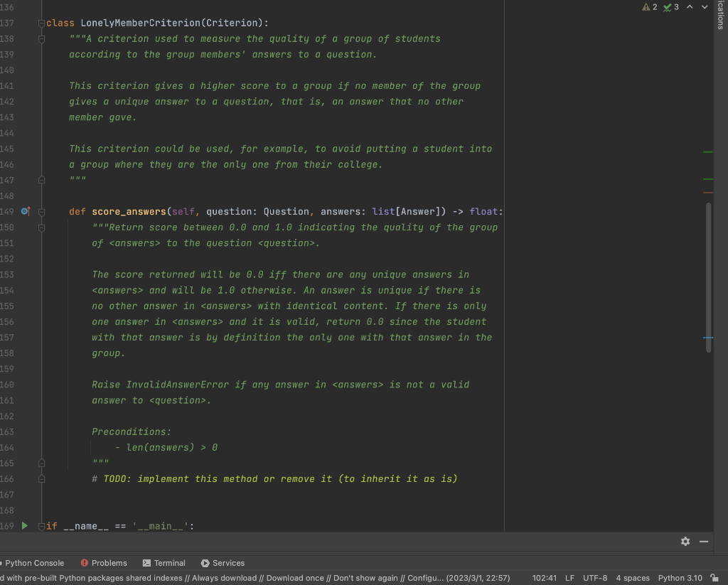The width and height of the screenshot is (728, 585).
Task: Open the Python 3.10 interpreter selector
Action: (x=680, y=578)
